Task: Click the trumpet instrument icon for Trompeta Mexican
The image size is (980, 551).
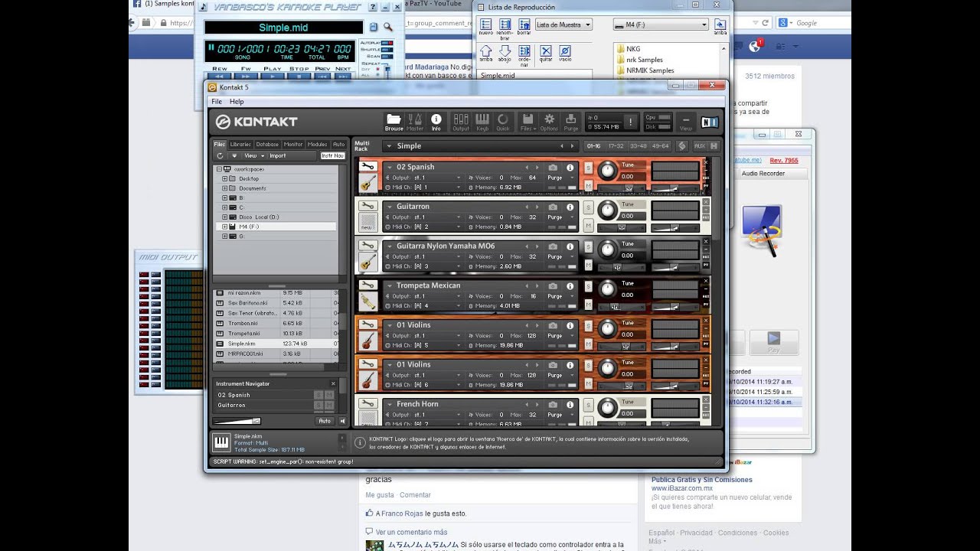Action: click(x=367, y=302)
